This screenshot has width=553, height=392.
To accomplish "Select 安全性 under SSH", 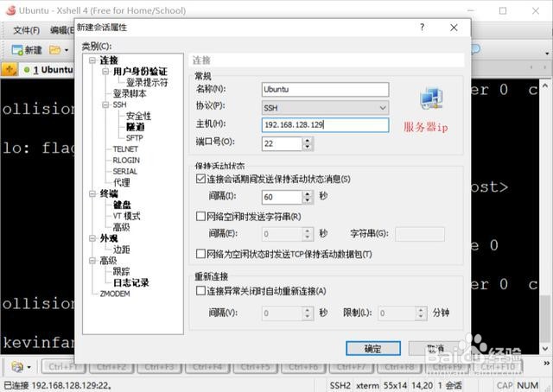I will pyautogui.click(x=138, y=116).
